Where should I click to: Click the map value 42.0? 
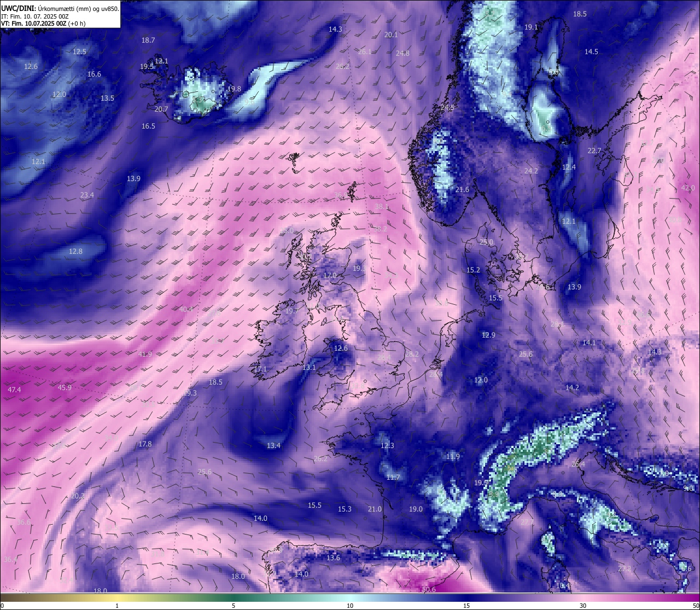[687, 188]
